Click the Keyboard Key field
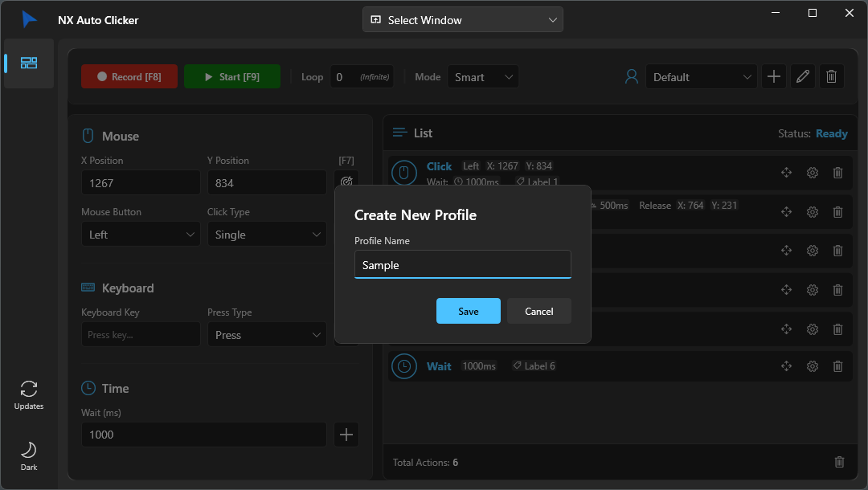 click(141, 335)
